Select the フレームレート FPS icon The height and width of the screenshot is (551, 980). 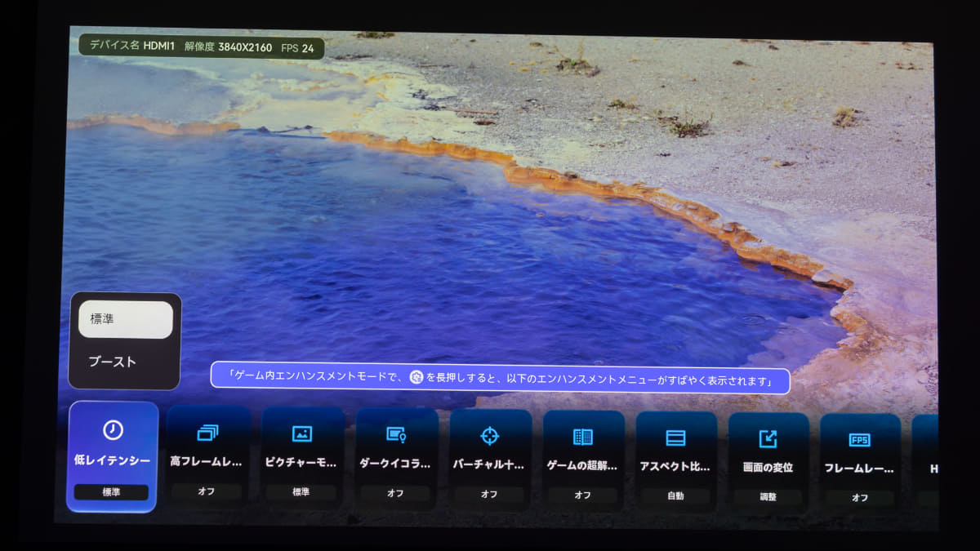tap(859, 440)
